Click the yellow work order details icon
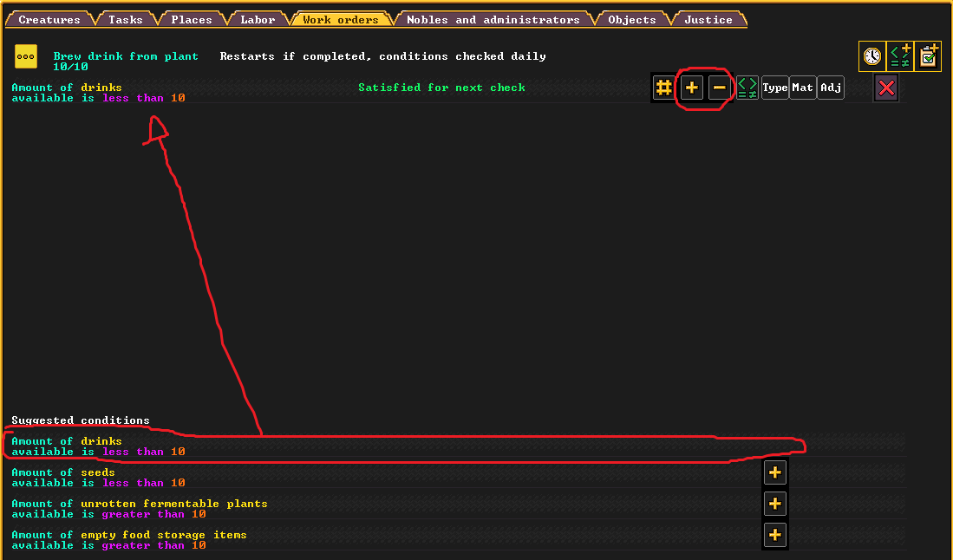This screenshot has height=560, width=953. click(x=25, y=56)
